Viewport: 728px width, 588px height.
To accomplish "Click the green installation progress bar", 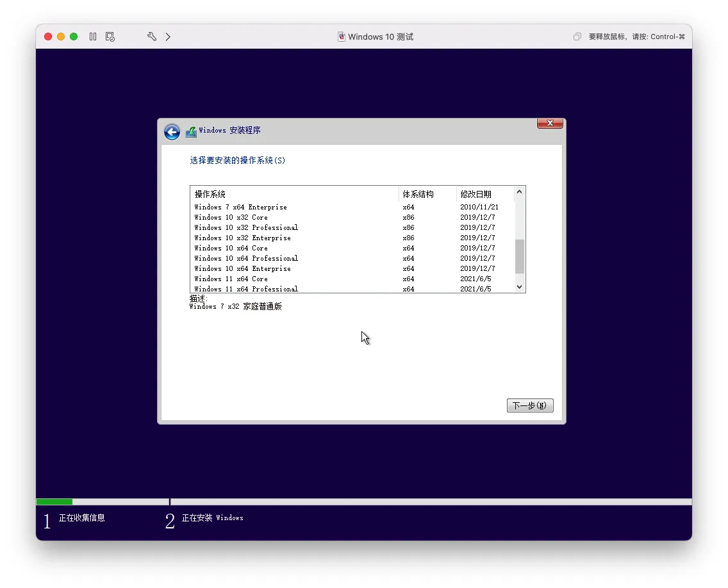I will pyautogui.click(x=54, y=502).
